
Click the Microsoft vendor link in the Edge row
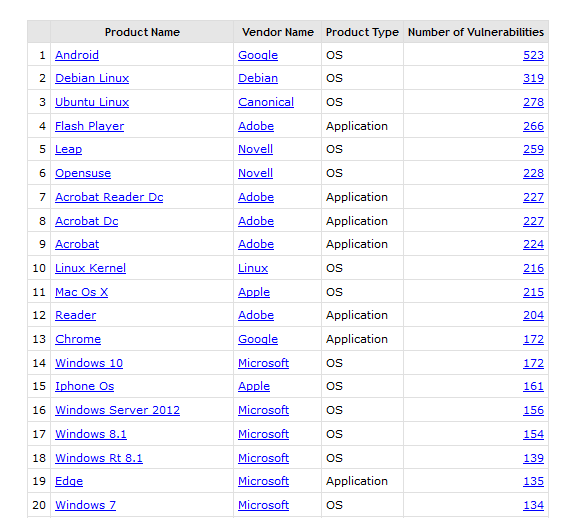click(264, 481)
